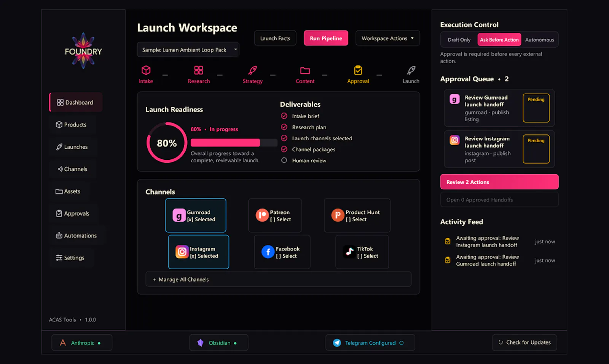Click the 80% launch readiness progress bar
The image size is (609, 364).
(x=234, y=143)
